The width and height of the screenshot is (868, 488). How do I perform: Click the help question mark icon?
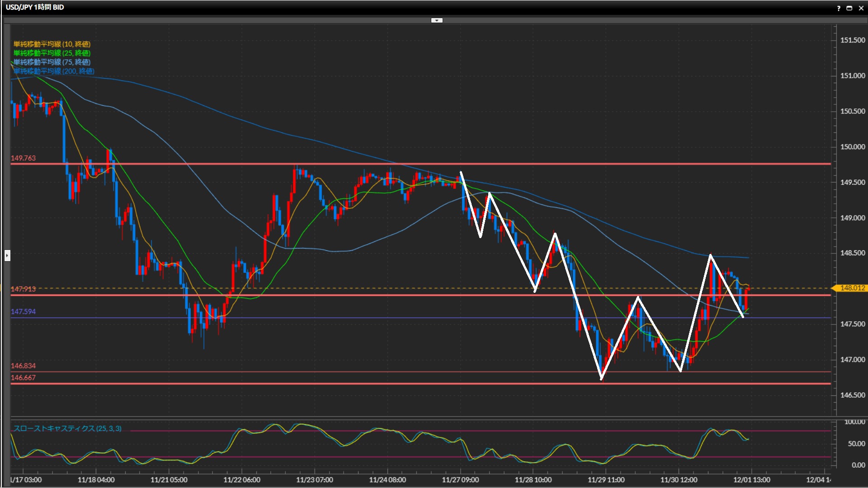pos(839,8)
